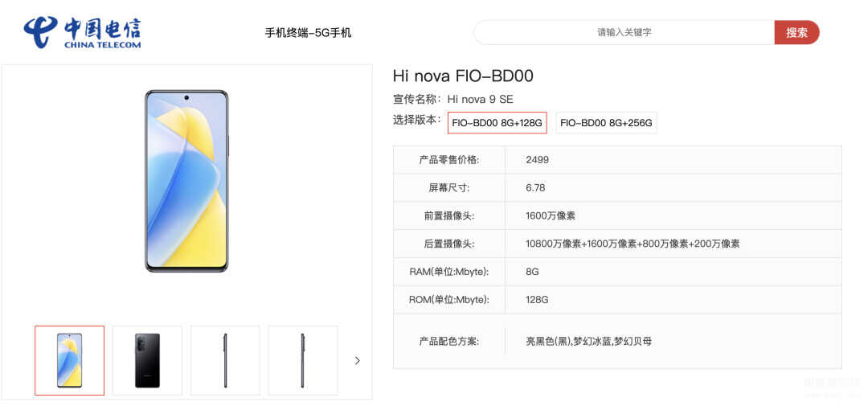Select the front view phone thumbnail
Image resolution: width=868 pixels, height=406 pixels.
70,361
